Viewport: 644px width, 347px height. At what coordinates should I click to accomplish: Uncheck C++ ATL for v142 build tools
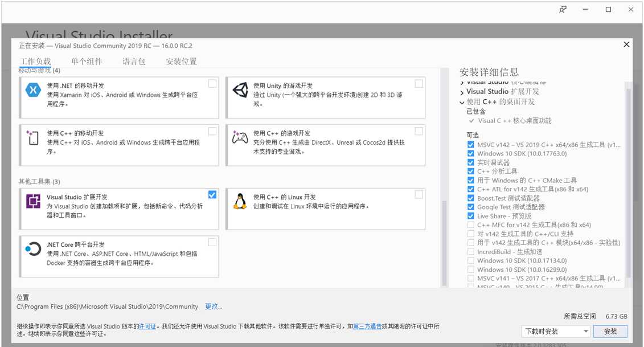(x=471, y=189)
